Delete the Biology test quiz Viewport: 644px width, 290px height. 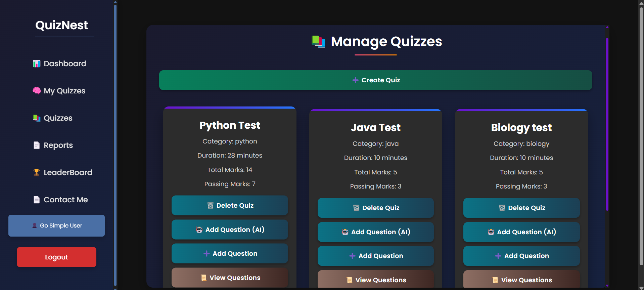(x=521, y=208)
